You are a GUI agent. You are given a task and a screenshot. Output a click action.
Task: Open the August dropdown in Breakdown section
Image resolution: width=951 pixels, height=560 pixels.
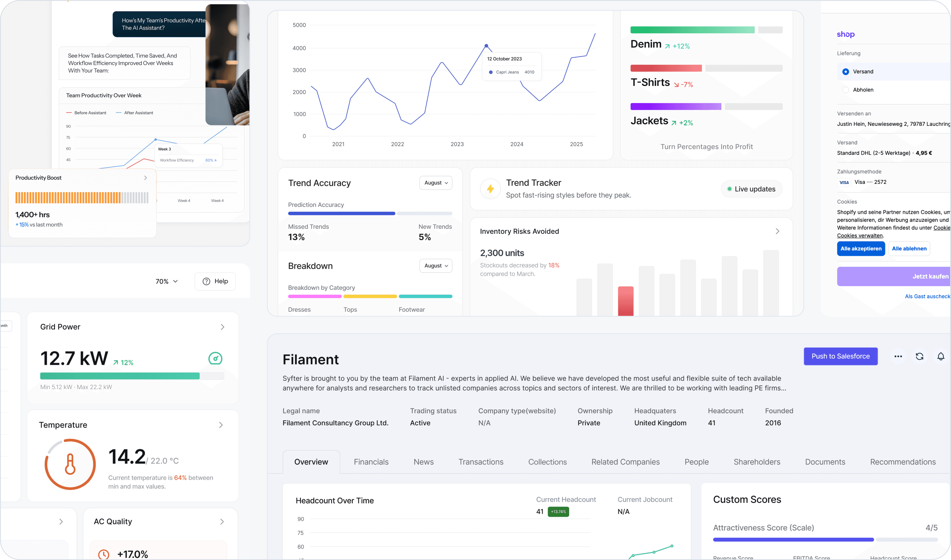point(435,266)
